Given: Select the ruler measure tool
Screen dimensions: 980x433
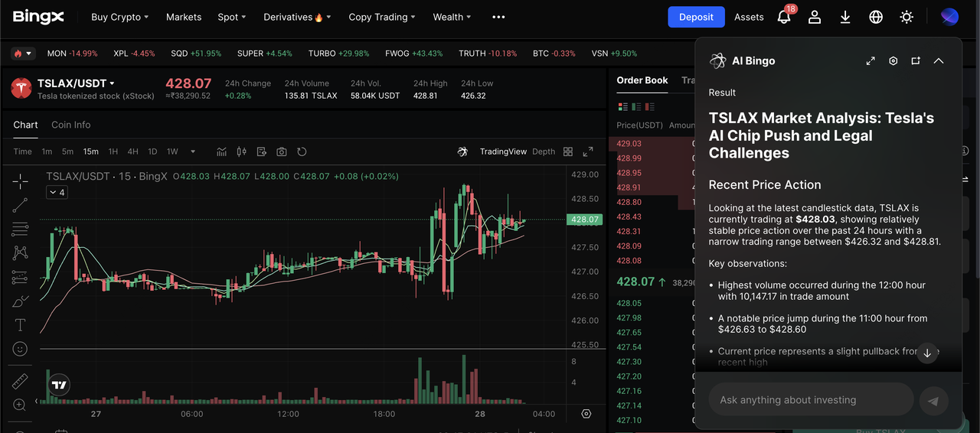Looking at the screenshot, I should point(20,380).
